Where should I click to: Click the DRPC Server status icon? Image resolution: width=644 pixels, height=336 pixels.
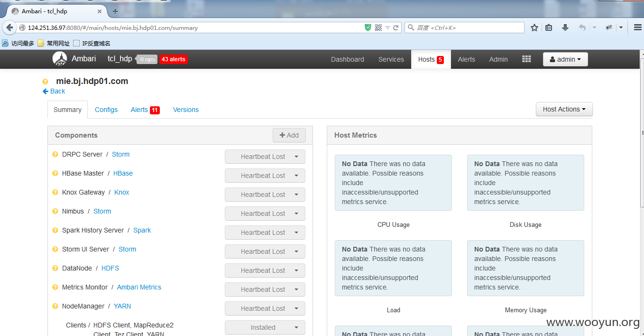[55, 154]
